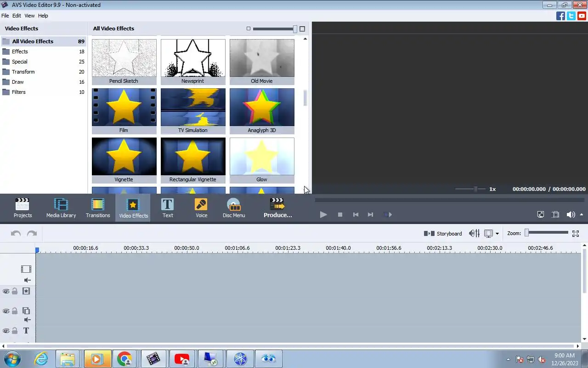This screenshot has height=368, width=588.
Task: Select All Video Effects category
Action: [x=44, y=41]
